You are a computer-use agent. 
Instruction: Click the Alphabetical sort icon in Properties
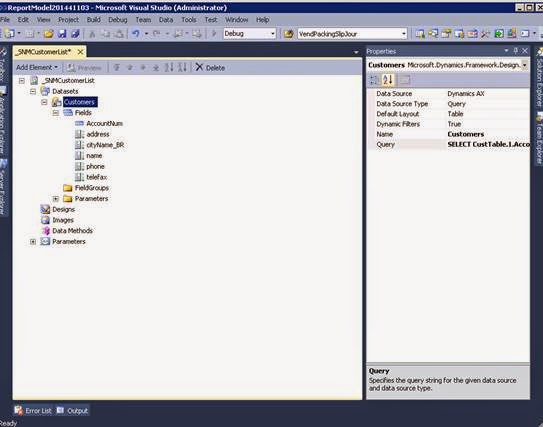(x=388, y=80)
